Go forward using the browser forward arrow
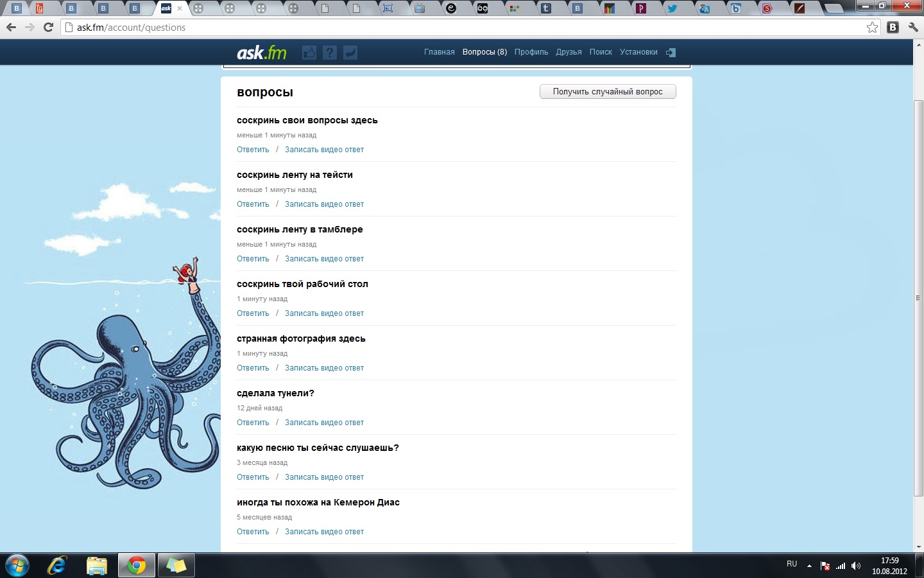Screen dimensions: 924x578 (30, 27)
